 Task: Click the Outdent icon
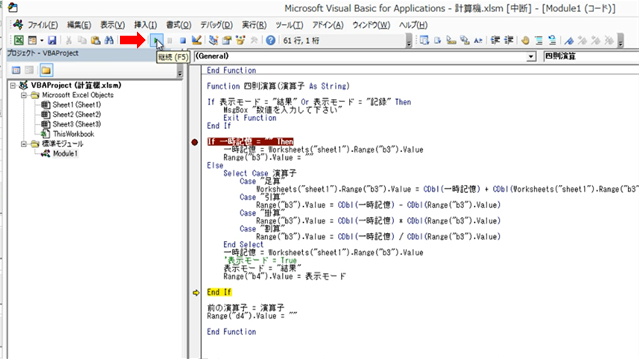click(x=509, y=40)
